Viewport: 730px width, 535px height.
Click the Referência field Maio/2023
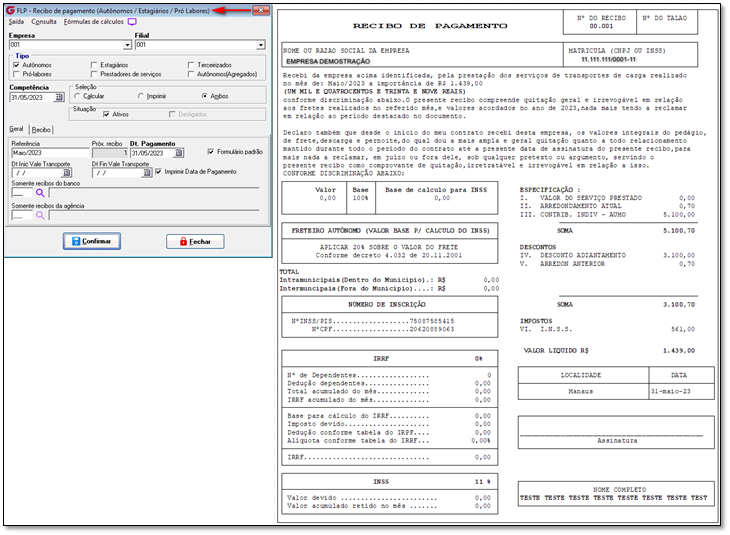pos(50,153)
